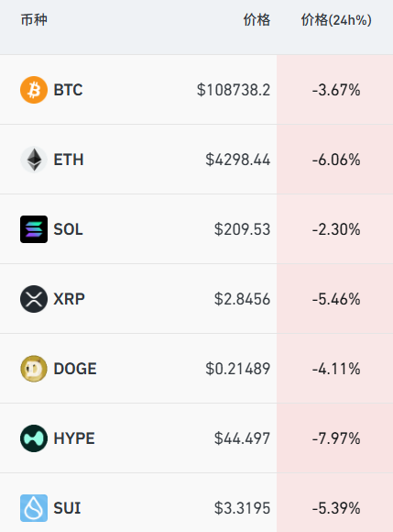Click the Ethereum diamond icon
The width and height of the screenshot is (393, 532).
(34, 160)
